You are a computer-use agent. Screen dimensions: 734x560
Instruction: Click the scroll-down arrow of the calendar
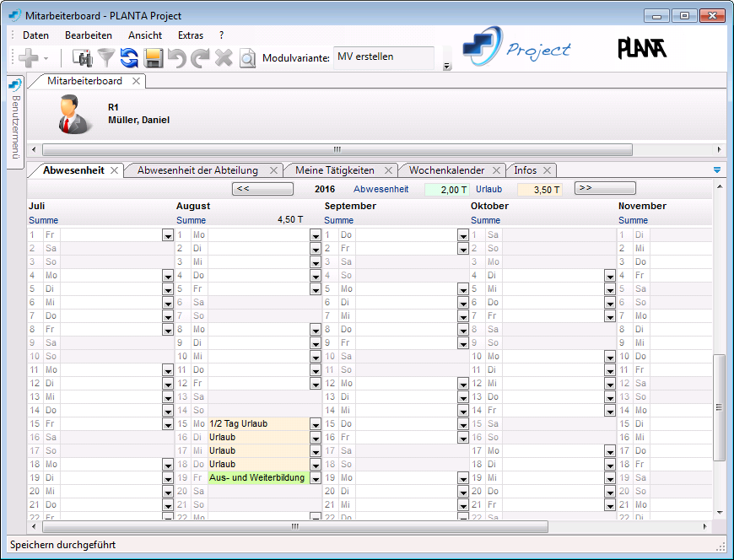tap(720, 513)
